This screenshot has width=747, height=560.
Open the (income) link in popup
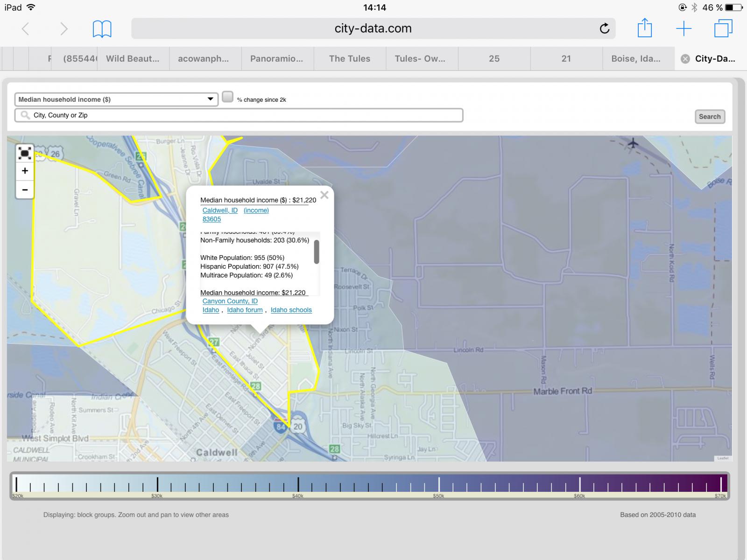pos(256,210)
